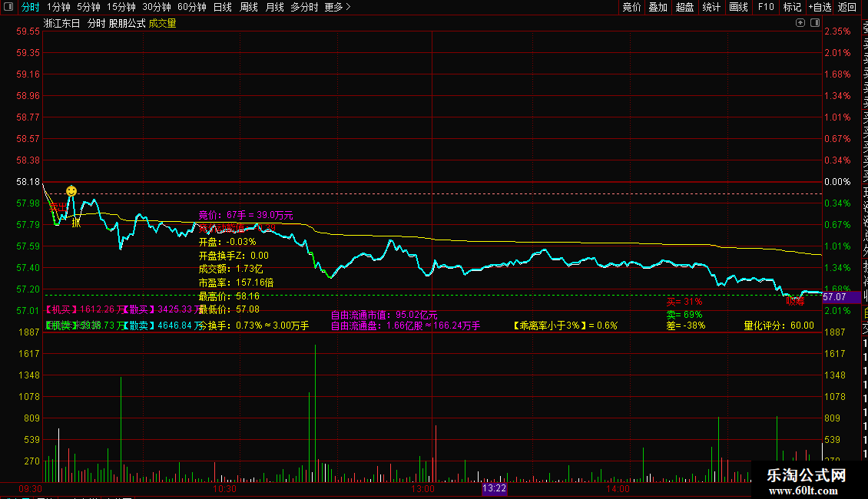Open the 超盘 view
Image resolution: width=868 pixels, height=499 pixels.
[684, 7]
